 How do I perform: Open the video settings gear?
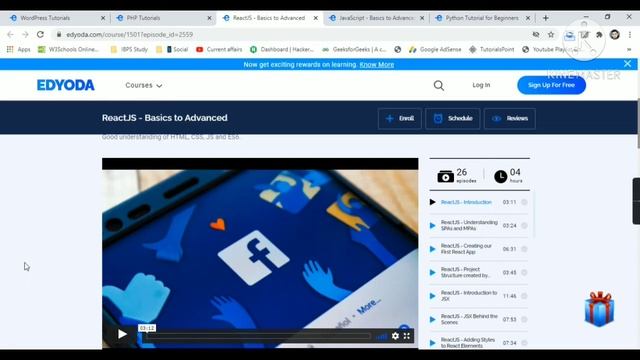pos(395,336)
